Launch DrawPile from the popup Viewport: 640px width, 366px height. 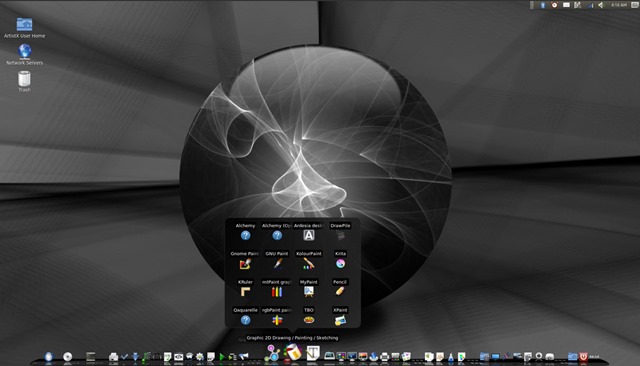340,235
